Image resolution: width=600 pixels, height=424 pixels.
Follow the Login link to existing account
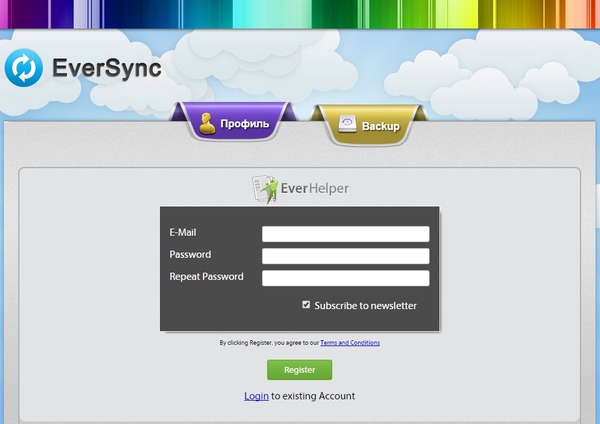pyautogui.click(x=256, y=396)
